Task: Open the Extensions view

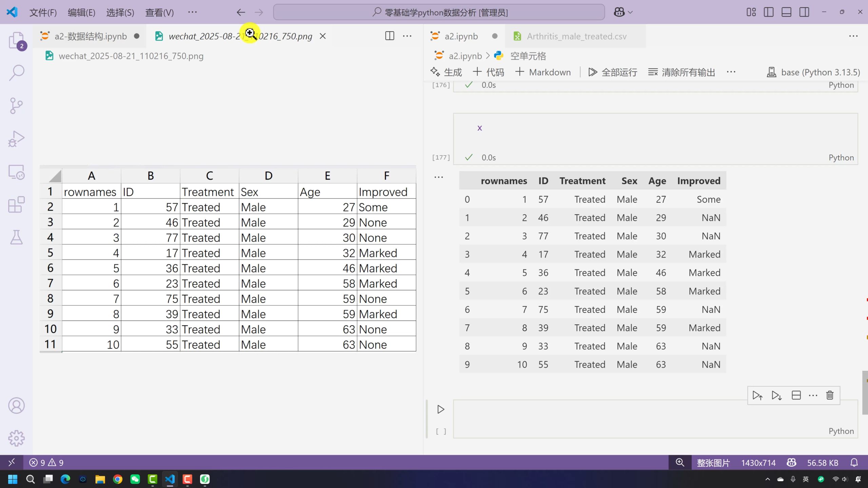Action: coord(16,205)
